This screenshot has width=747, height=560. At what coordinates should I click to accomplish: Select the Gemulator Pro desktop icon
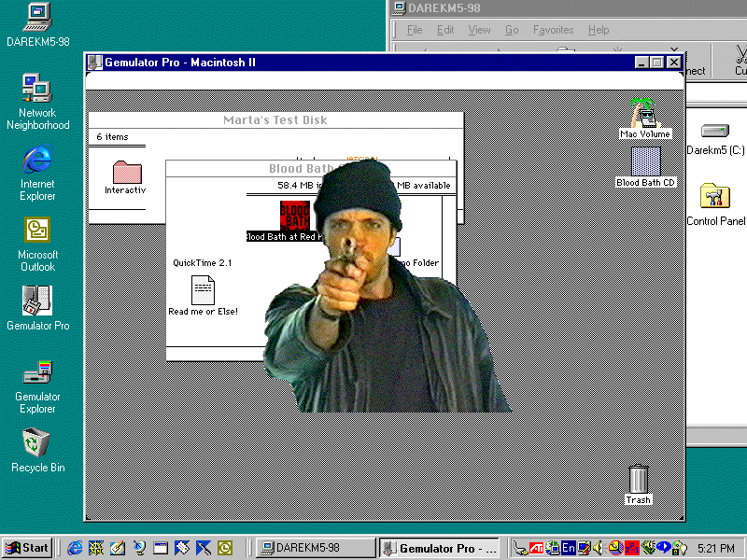[37, 308]
